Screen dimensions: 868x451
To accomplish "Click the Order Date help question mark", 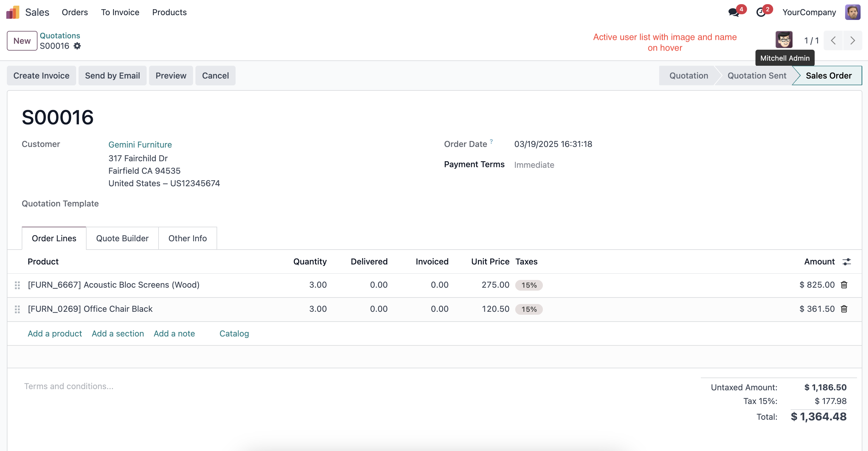I will [491, 141].
